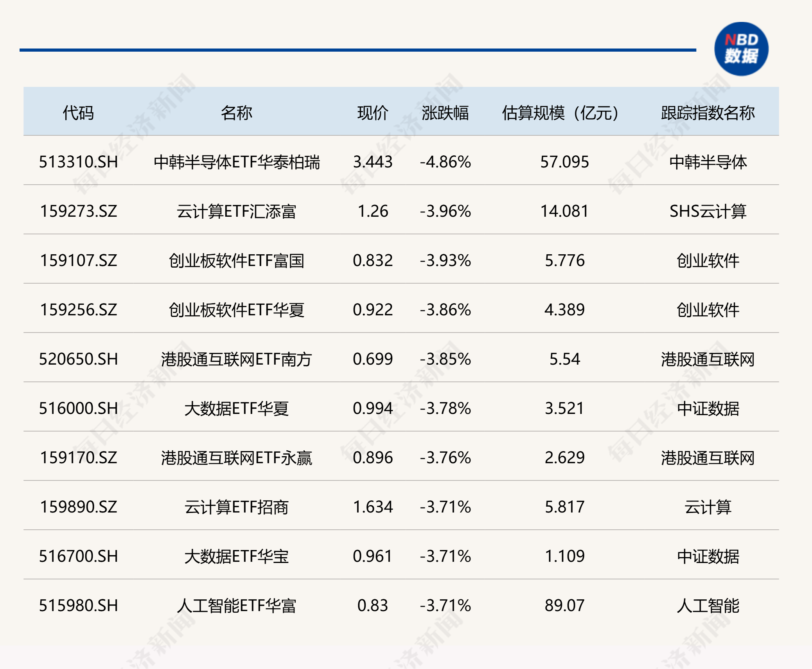The image size is (812, 669).
Task: Click the 89.07 estimated scale value
Action: (x=564, y=606)
